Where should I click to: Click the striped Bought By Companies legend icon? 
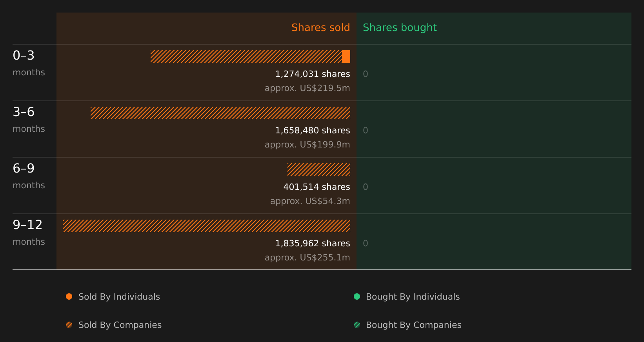(x=357, y=325)
